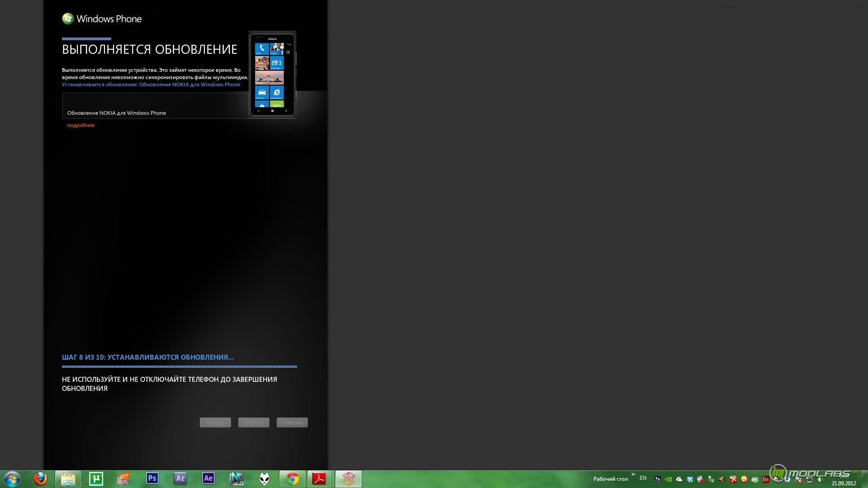Expand the Рабочий стол toolbar chevron
The height and width of the screenshot is (488, 868).
[633, 474]
